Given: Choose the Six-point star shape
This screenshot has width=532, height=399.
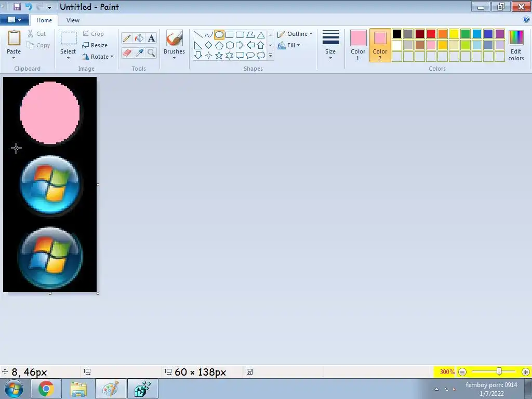Looking at the screenshot, I should 230,55.
